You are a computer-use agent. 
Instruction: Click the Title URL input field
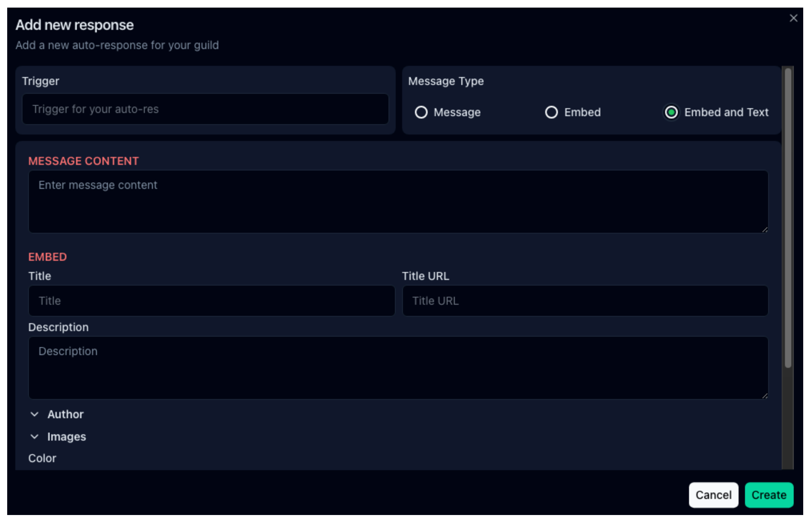585,300
